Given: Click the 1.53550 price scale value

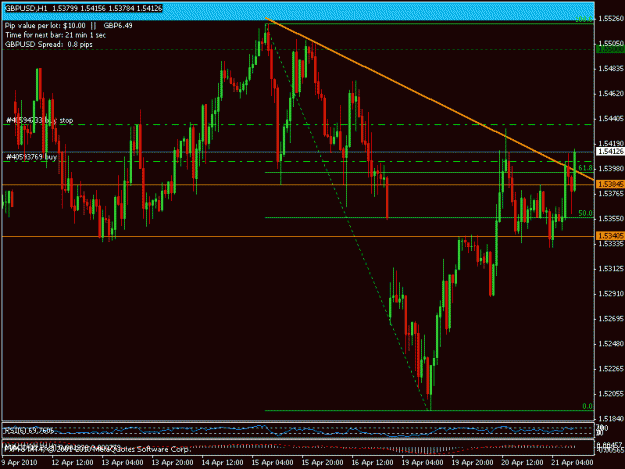Looking at the screenshot, I should coord(611,219).
